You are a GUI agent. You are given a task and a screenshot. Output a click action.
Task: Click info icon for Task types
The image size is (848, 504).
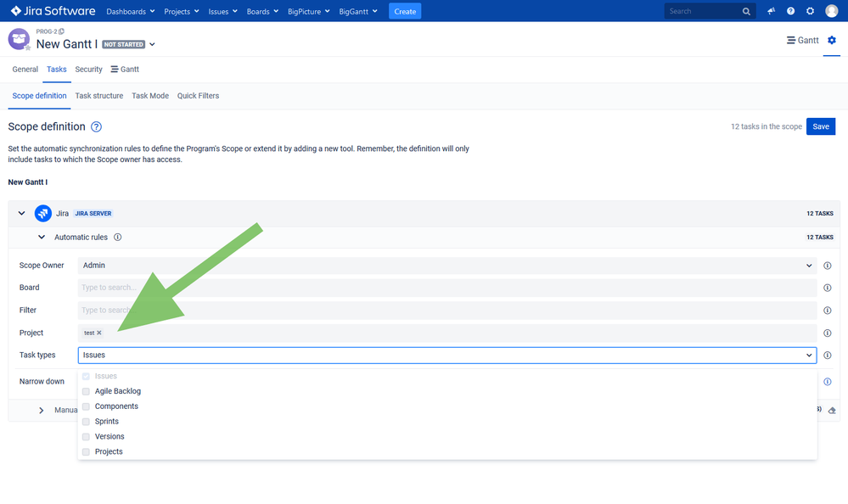coord(828,356)
